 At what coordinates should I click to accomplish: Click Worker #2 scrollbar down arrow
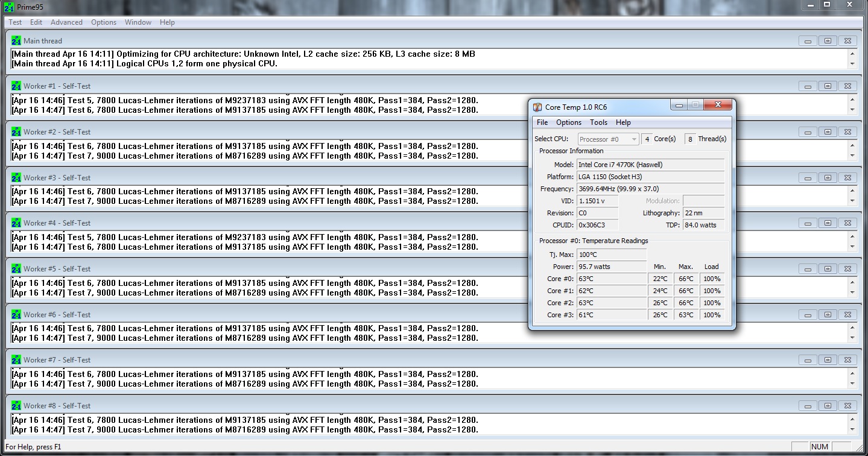(x=852, y=156)
